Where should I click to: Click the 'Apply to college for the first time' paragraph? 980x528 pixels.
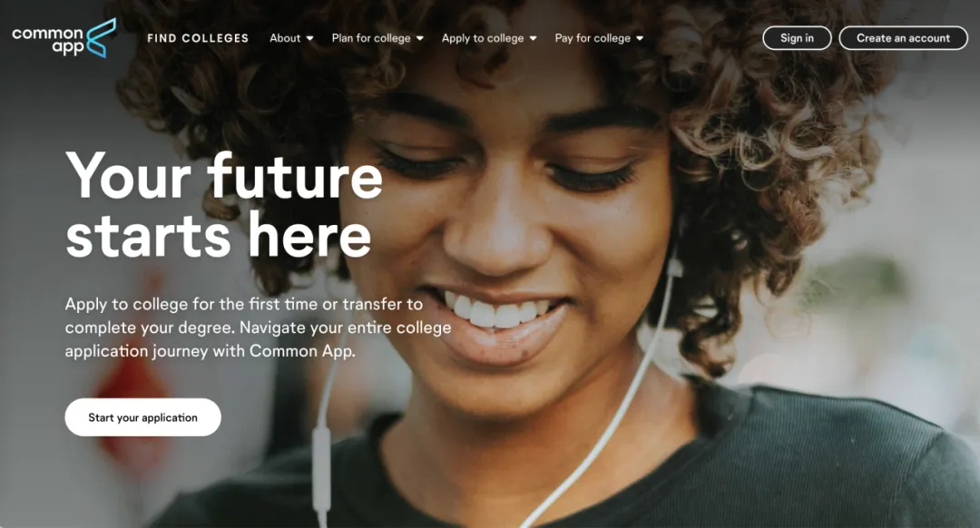click(258, 328)
